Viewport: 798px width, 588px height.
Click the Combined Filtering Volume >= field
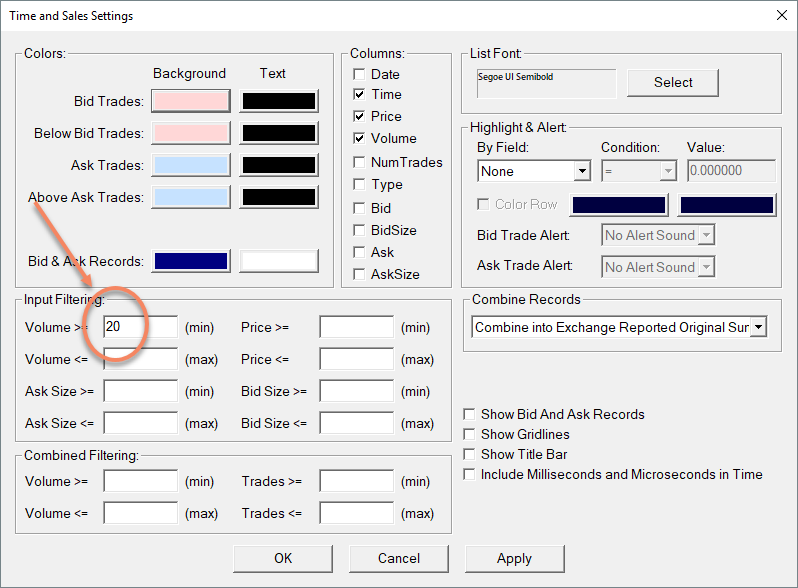pyautogui.click(x=140, y=481)
